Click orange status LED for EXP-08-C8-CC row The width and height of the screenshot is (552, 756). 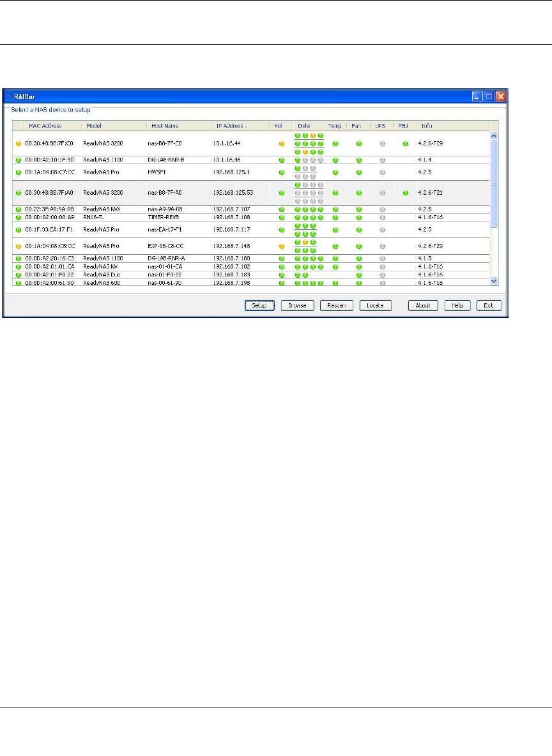[x=19, y=246]
